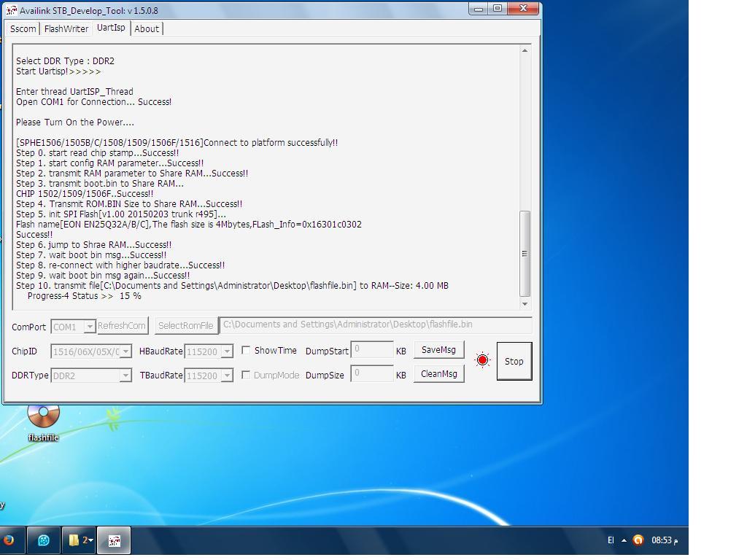The image size is (747, 560).
Task: Switch to the Sscom tab
Action: click(23, 28)
